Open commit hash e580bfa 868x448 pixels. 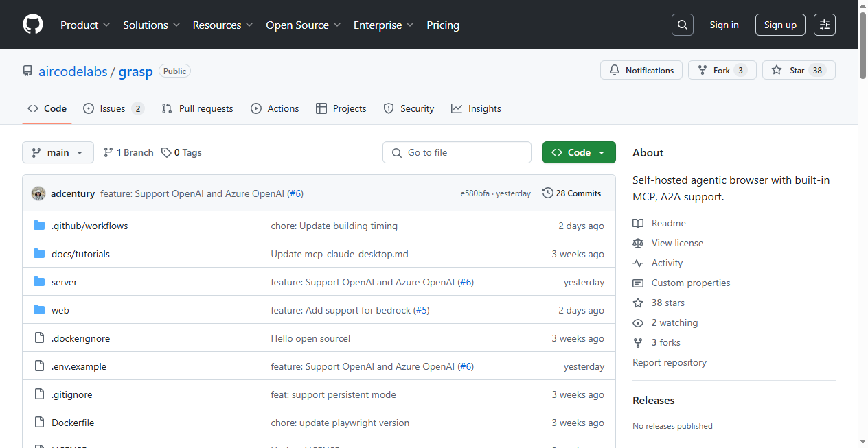(x=475, y=193)
